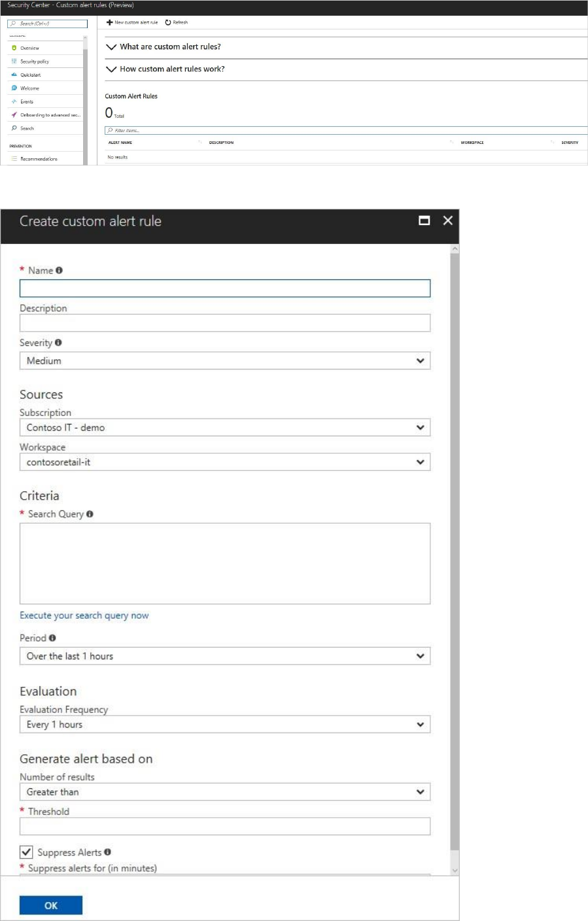
Task: Click the Refresh circular arrow icon
Action: tap(168, 22)
